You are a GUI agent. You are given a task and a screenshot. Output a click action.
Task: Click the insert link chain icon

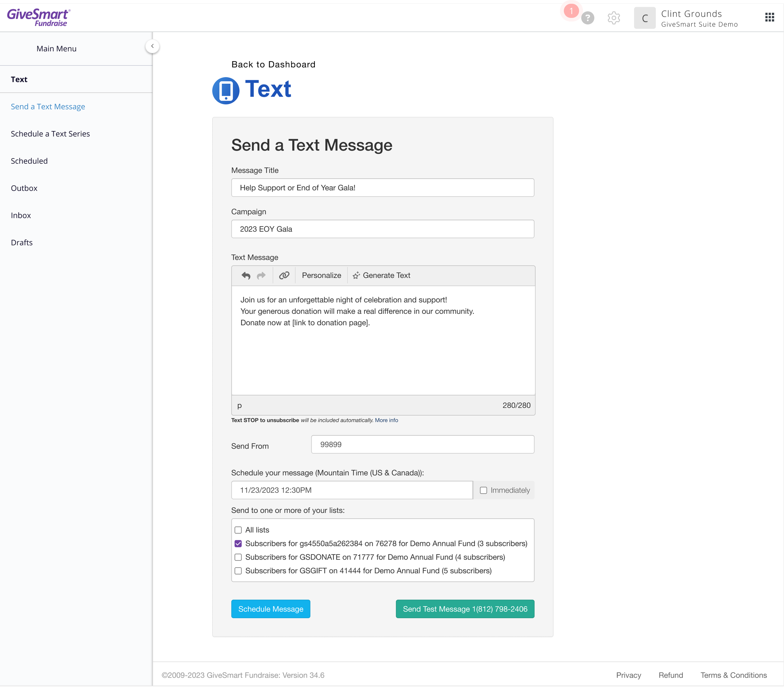click(x=284, y=276)
